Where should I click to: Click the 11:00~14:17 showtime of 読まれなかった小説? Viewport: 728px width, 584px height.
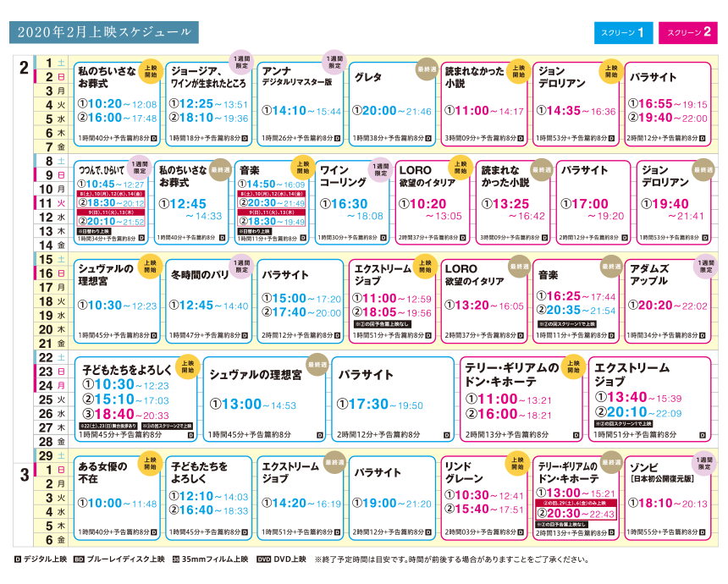tap(484, 111)
